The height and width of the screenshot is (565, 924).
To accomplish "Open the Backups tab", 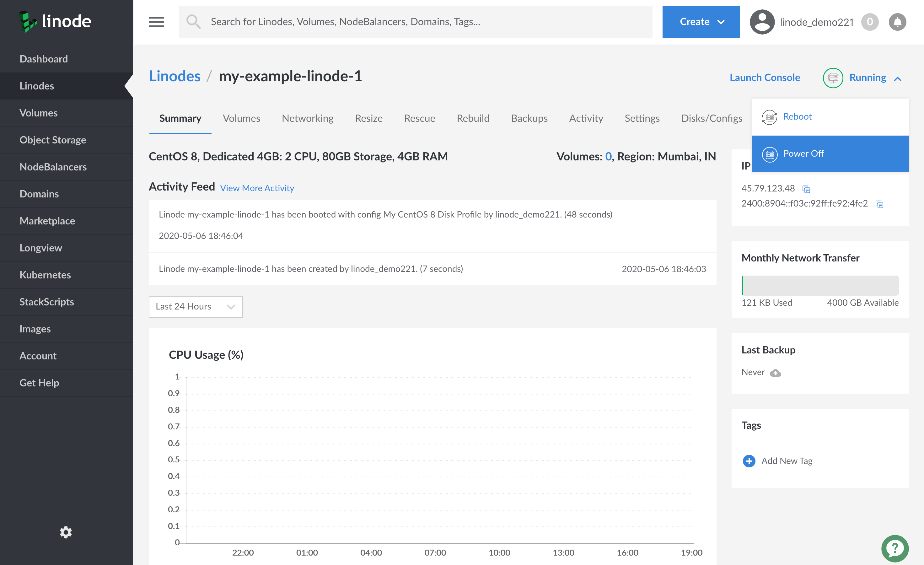I will tap(529, 118).
